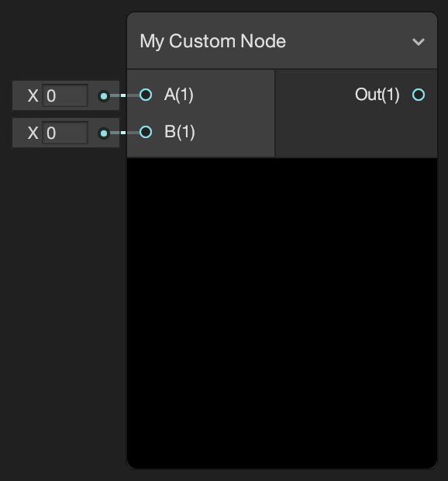Click the Out(1) output port circle
The height and width of the screenshot is (481, 448).
pyautogui.click(x=419, y=95)
